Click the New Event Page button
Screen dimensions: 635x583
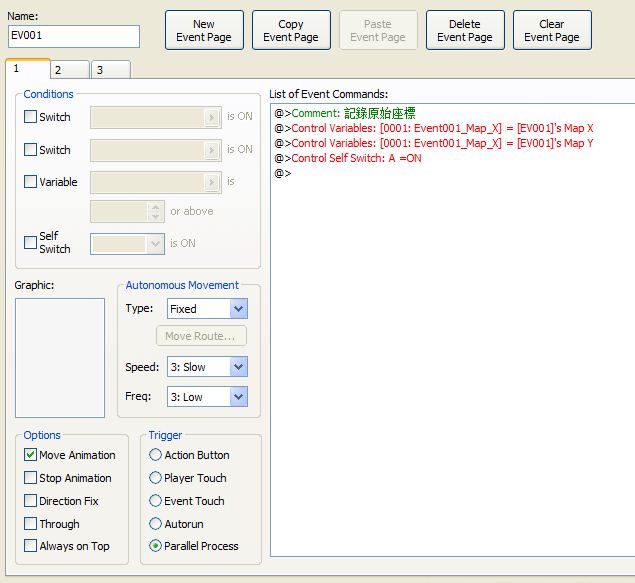(204, 30)
